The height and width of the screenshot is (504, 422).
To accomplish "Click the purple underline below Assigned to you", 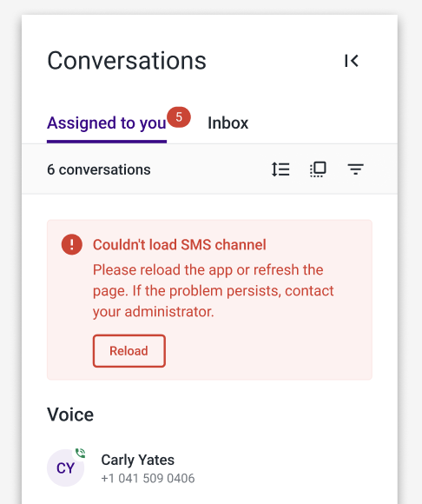I will (107, 142).
